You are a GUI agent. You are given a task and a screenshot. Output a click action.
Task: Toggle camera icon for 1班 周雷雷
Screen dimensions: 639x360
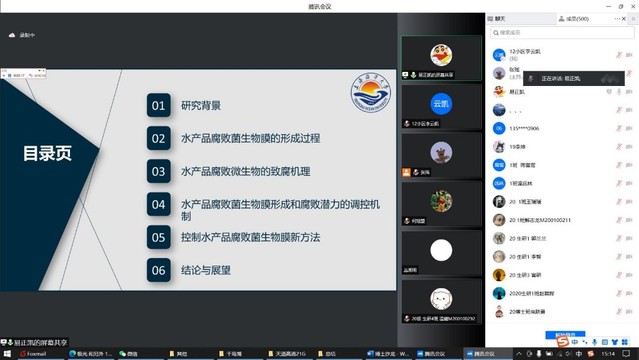629,165
